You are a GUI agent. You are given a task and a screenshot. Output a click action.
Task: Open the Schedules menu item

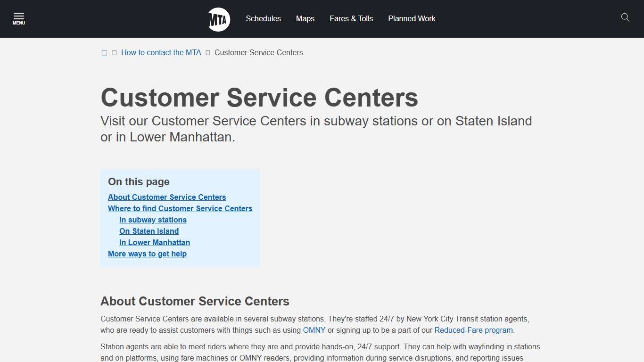(x=263, y=18)
